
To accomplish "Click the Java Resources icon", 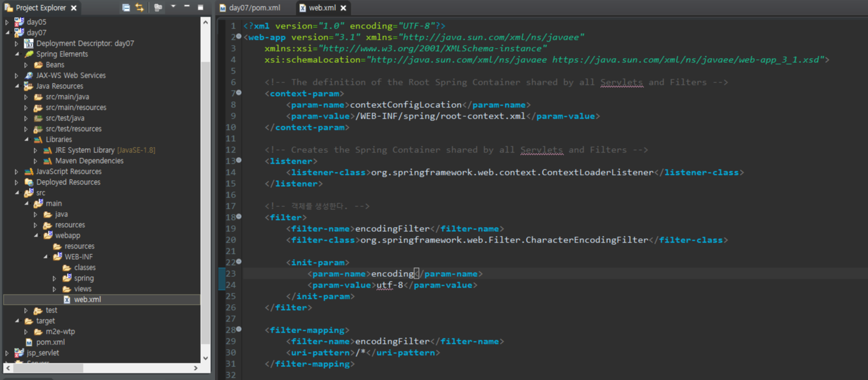I will (28, 86).
